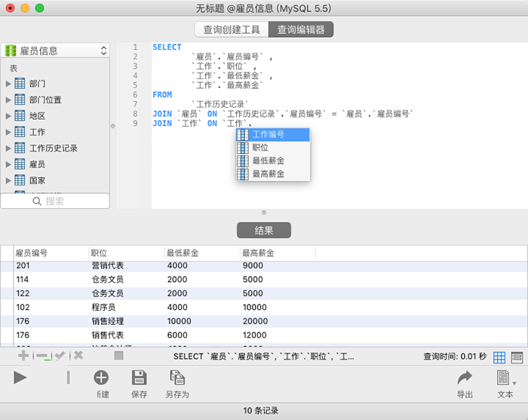This screenshot has height=420, width=528.
Task: Click the 20000 salary cell
Action: point(255,321)
